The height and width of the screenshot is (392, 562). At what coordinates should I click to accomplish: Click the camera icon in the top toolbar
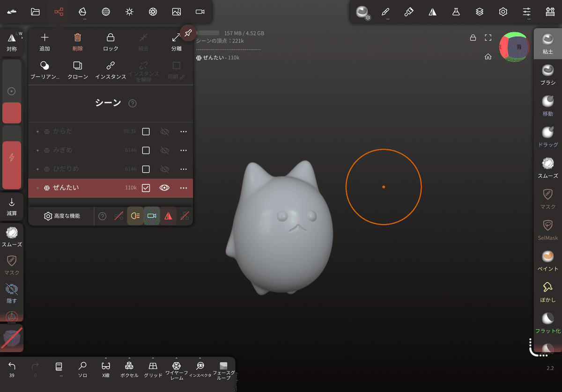(200, 12)
